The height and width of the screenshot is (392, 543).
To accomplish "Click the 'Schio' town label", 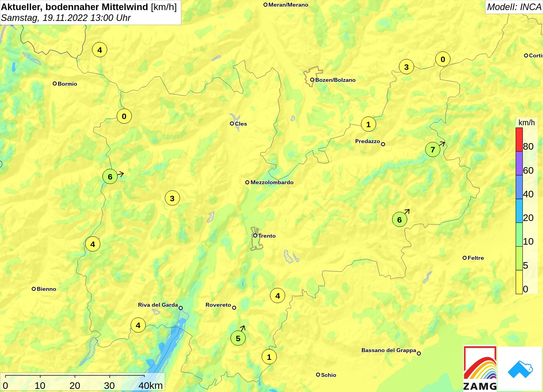I will pyautogui.click(x=329, y=375).
